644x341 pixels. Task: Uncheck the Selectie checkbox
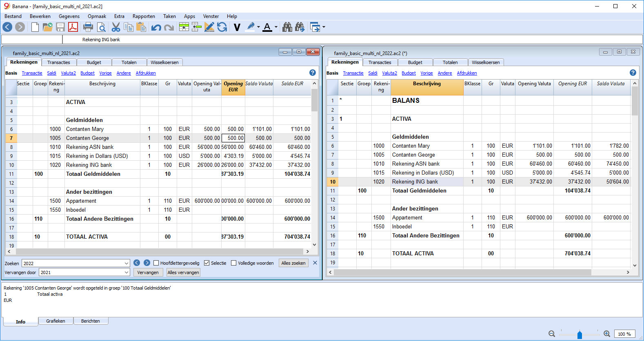point(207,263)
